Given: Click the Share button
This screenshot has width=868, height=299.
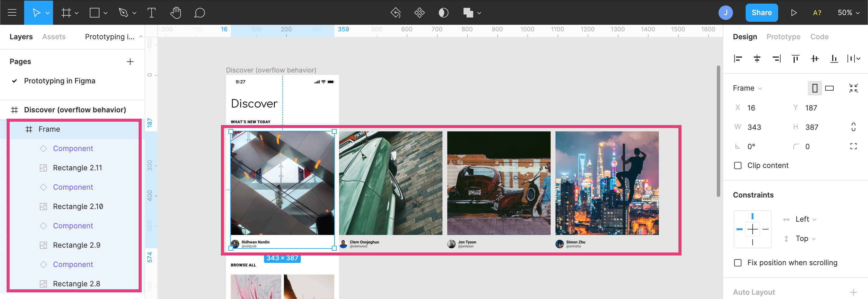Looking at the screenshot, I should 761,13.
